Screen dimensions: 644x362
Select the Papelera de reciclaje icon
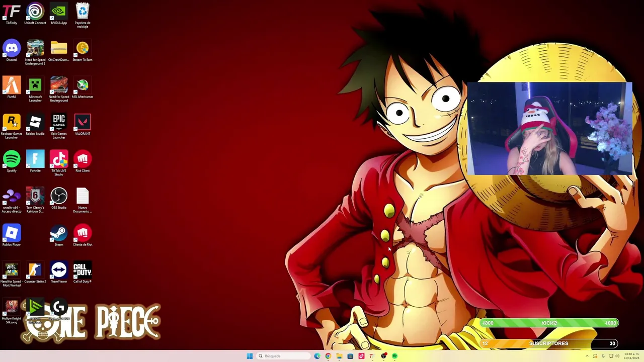click(83, 16)
